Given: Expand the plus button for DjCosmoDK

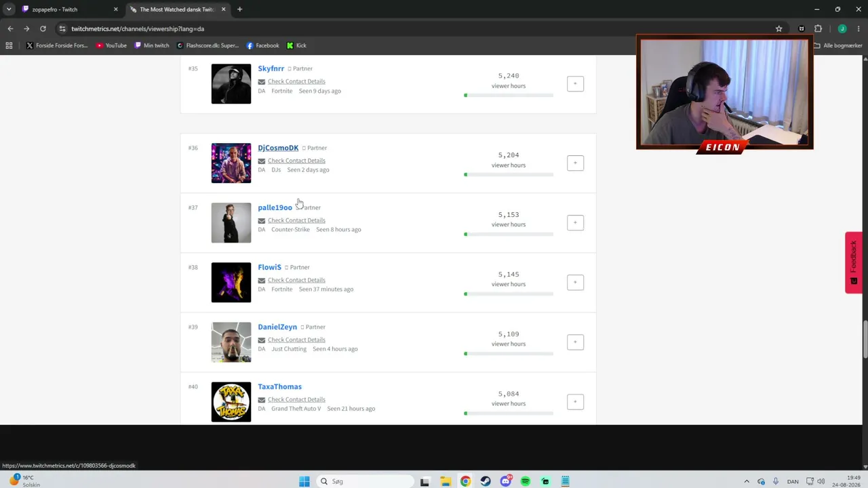Looking at the screenshot, I should 575,163.
